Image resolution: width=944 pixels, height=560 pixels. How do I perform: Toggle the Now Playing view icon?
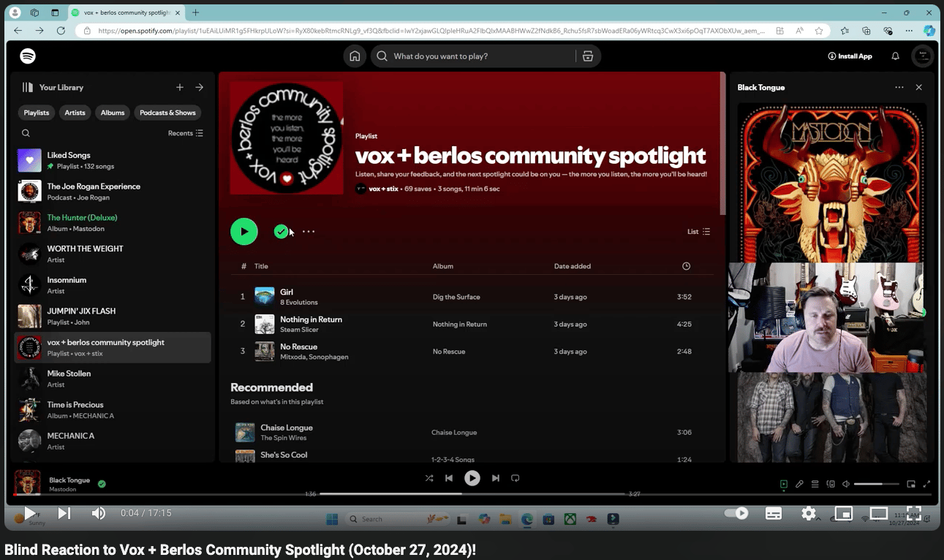click(x=784, y=484)
